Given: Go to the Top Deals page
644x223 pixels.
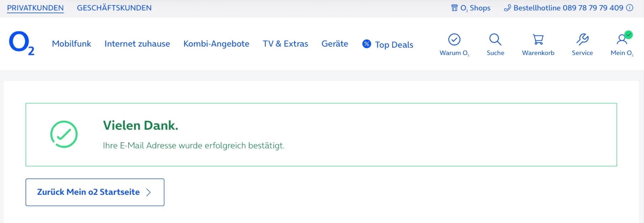Looking at the screenshot, I should [394, 45].
